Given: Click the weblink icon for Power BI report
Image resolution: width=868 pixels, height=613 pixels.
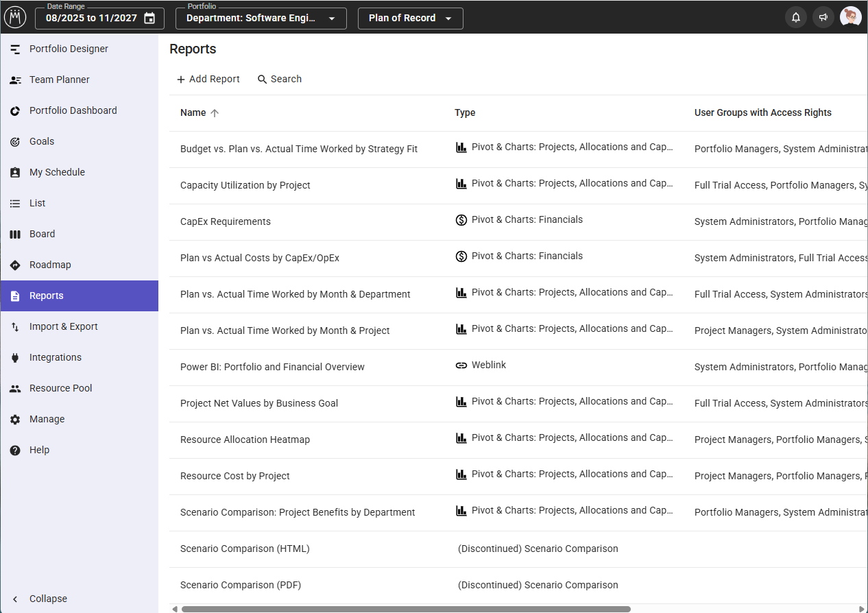Looking at the screenshot, I should coord(461,365).
